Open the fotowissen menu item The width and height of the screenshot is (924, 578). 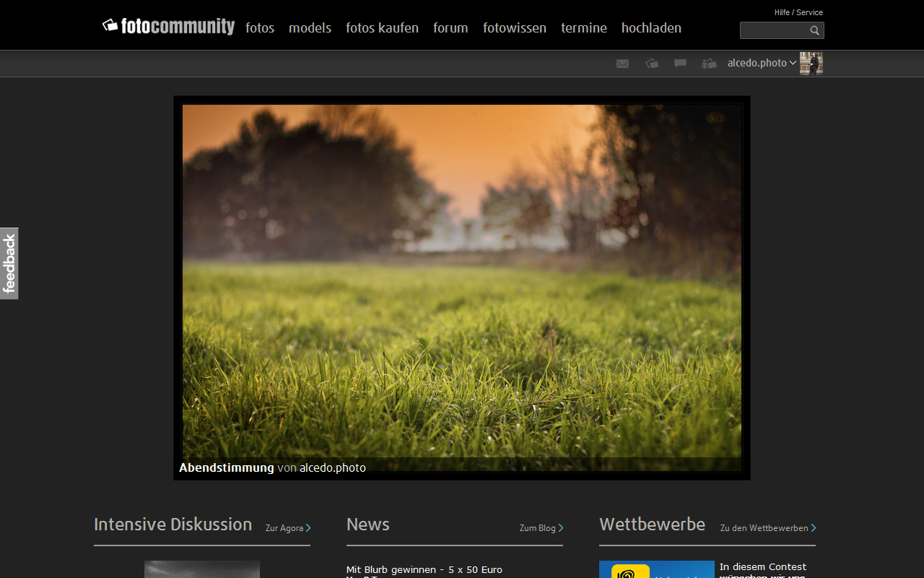515,27
